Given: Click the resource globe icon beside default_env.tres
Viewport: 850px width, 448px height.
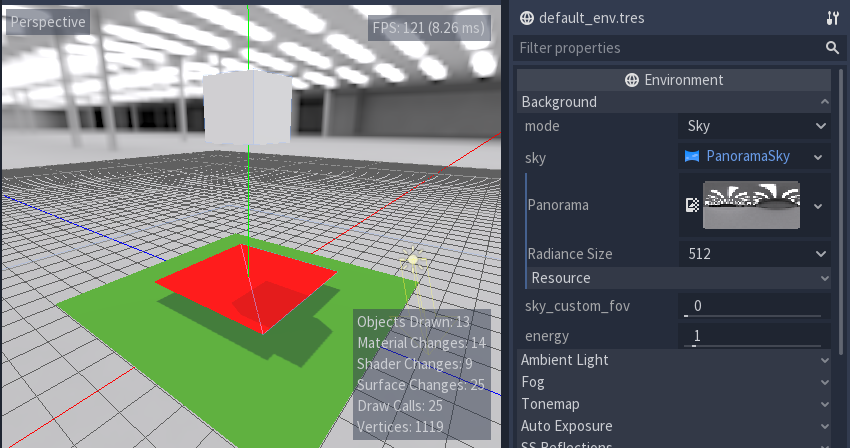Looking at the screenshot, I should click(x=526, y=18).
